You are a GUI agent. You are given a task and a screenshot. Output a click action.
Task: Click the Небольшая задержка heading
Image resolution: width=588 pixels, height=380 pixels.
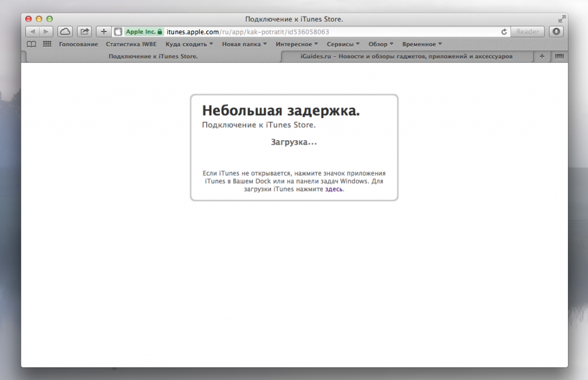coord(281,111)
